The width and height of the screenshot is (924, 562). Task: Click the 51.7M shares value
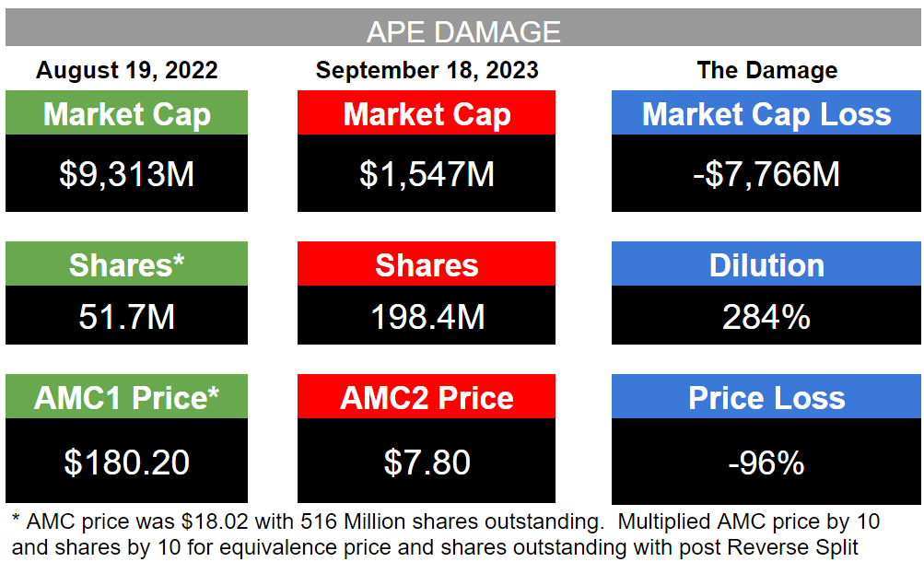pos(127,317)
